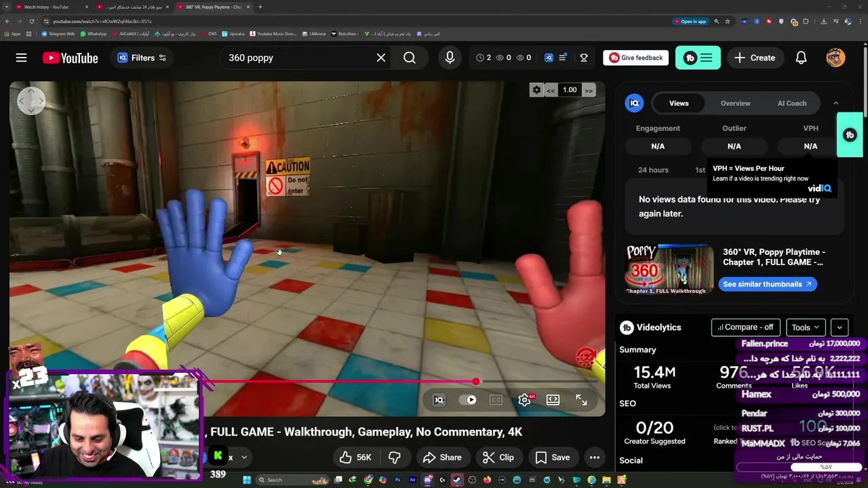Open the Steam icon in the taskbar
The image size is (868, 488).
click(457, 480)
